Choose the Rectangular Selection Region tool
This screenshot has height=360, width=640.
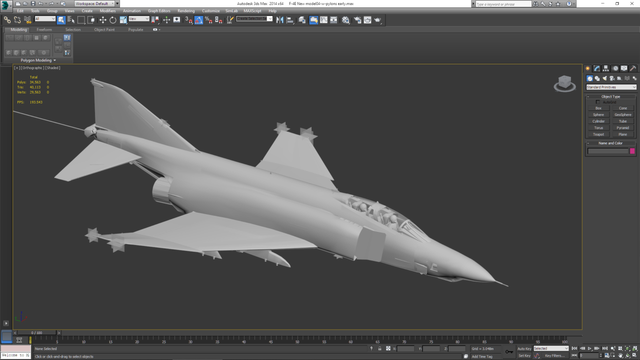tap(81, 20)
